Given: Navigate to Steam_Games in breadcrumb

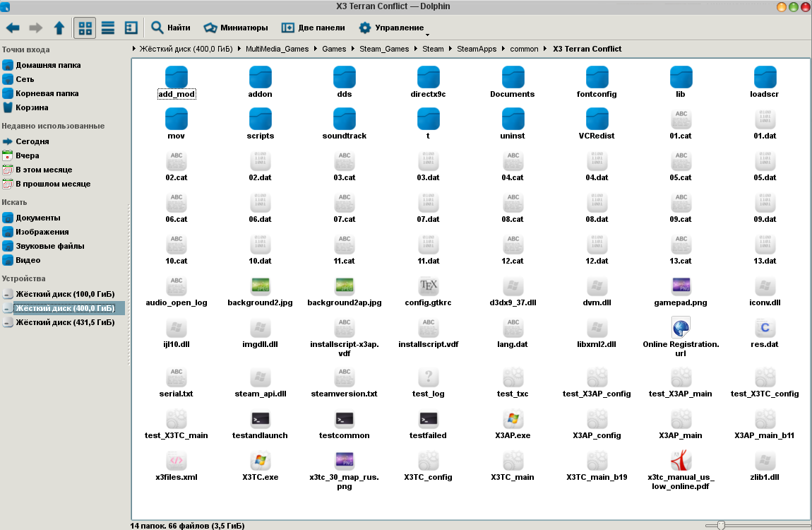Looking at the screenshot, I should (x=384, y=49).
